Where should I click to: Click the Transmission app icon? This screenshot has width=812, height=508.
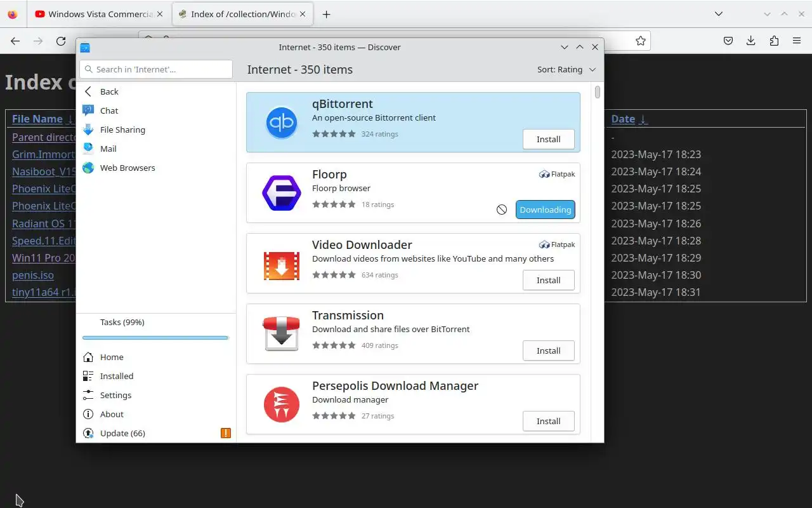click(281, 334)
